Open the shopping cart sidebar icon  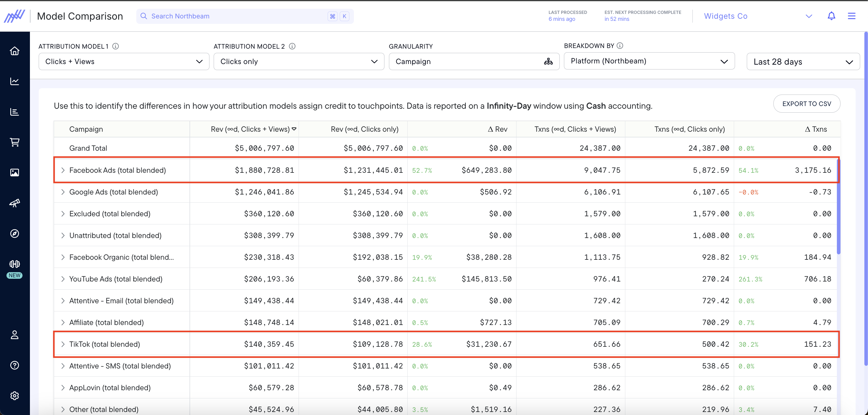15,142
